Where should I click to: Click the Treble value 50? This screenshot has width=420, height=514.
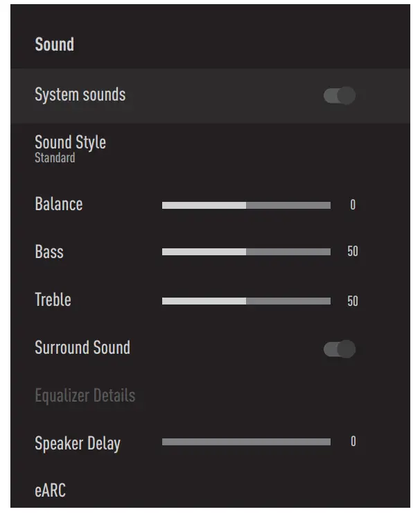tap(353, 301)
